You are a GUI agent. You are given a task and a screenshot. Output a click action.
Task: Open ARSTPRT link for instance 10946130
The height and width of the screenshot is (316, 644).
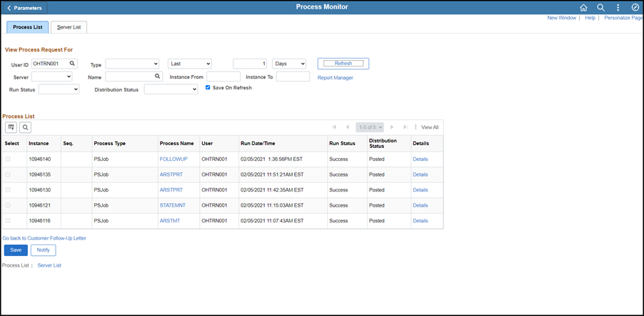171,190
